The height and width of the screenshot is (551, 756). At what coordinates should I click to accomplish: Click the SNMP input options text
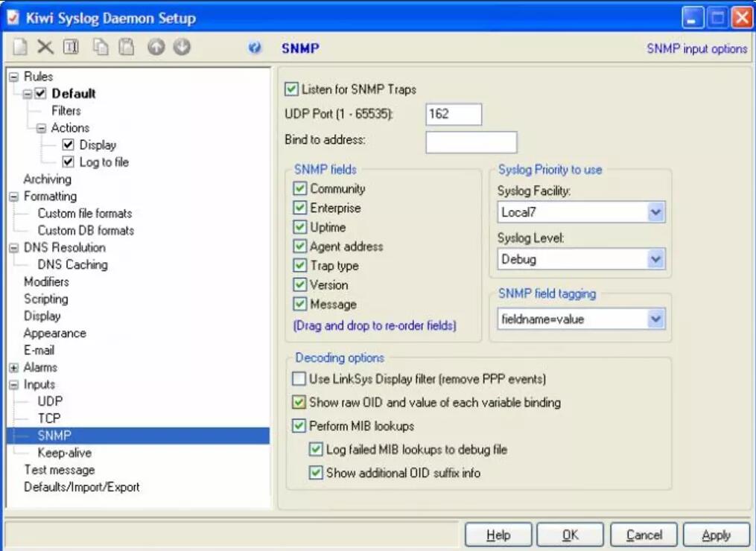point(696,48)
